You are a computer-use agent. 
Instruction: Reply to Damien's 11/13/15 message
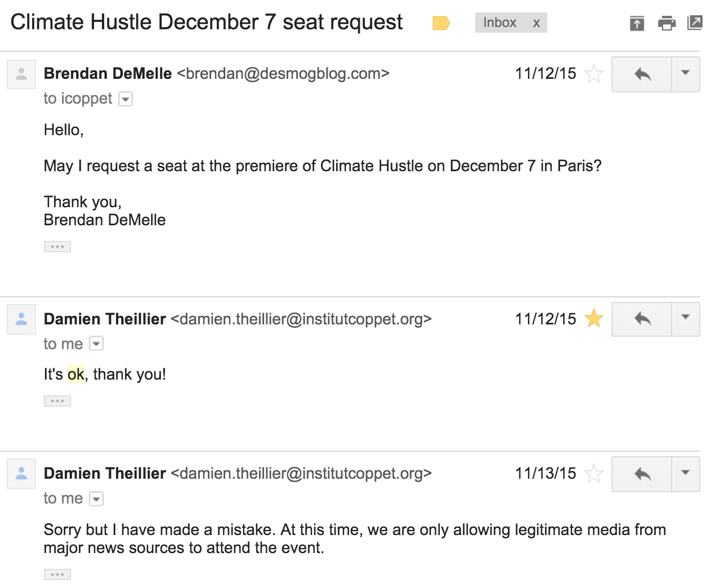pos(642,474)
